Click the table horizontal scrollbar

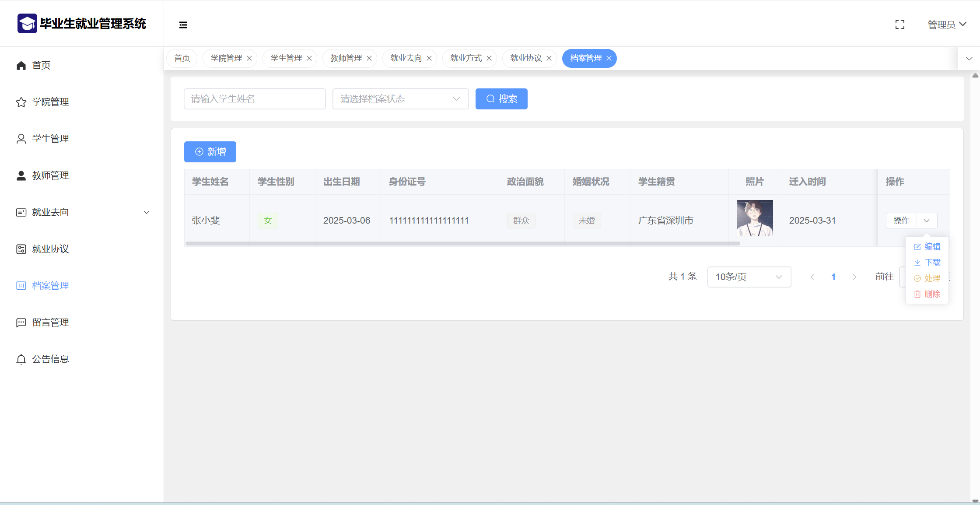click(462, 243)
